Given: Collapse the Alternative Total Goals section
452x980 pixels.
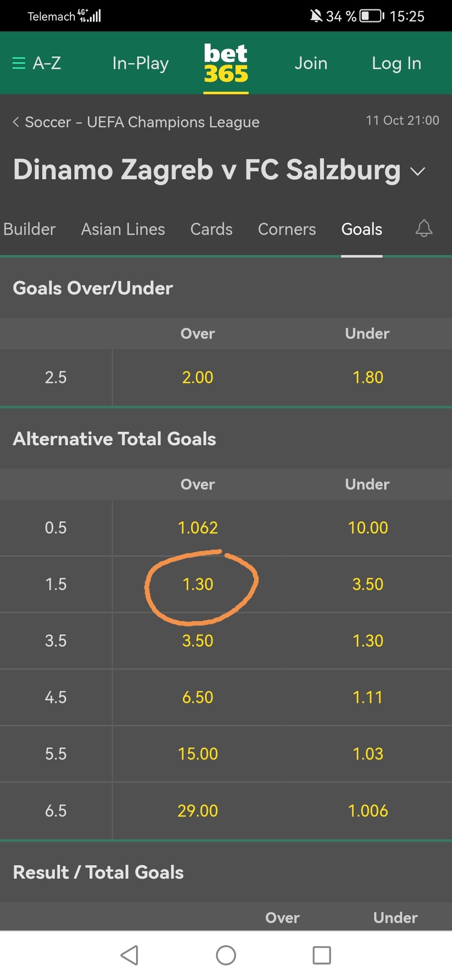Looking at the screenshot, I should (226, 438).
